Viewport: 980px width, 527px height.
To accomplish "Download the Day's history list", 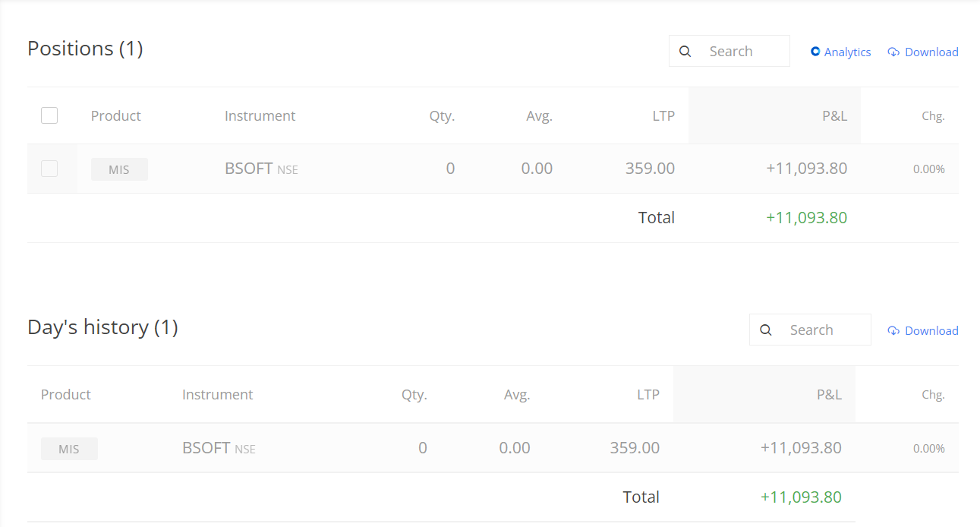I will [931, 330].
